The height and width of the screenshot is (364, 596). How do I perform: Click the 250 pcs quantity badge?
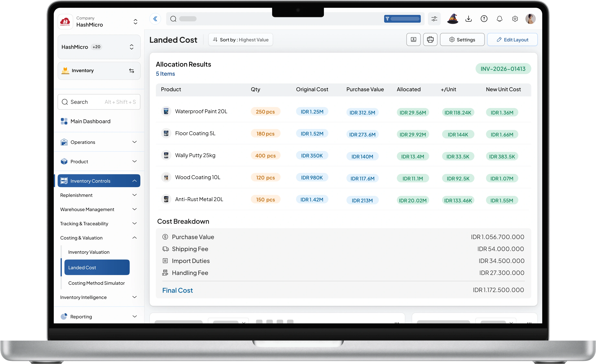pyautogui.click(x=265, y=111)
